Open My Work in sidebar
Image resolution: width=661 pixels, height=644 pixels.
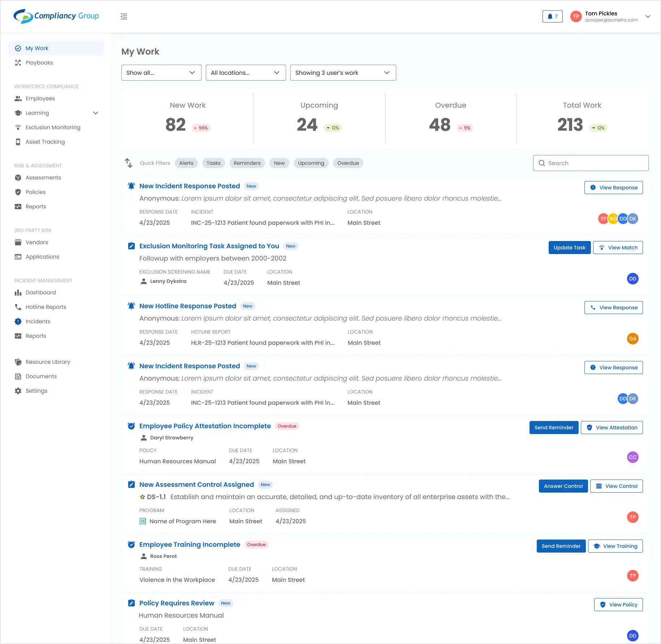tap(56, 48)
